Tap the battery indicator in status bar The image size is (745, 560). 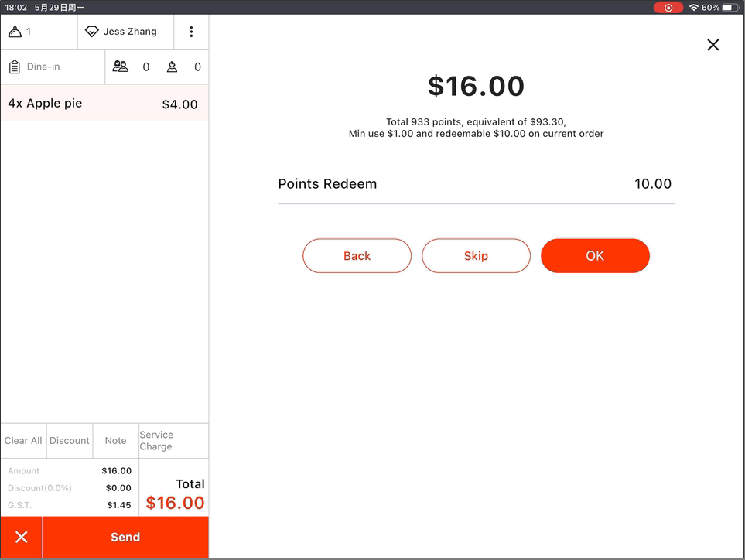coord(731,8)
